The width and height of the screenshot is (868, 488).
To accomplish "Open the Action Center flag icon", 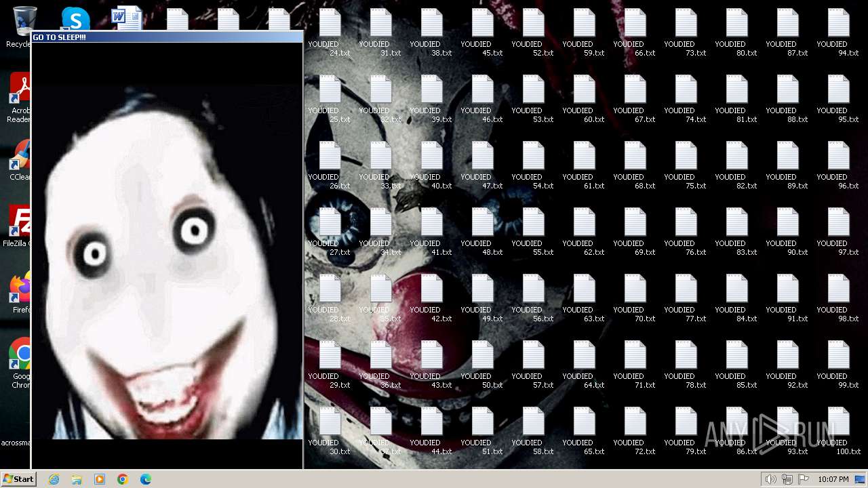I will pos(804,479).
